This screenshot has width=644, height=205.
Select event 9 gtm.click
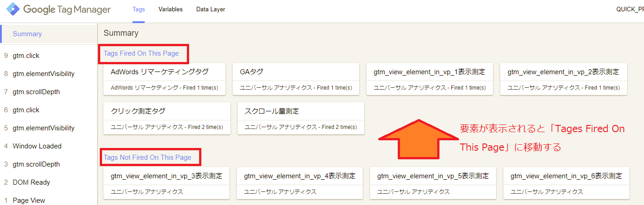tap(49, 56)
